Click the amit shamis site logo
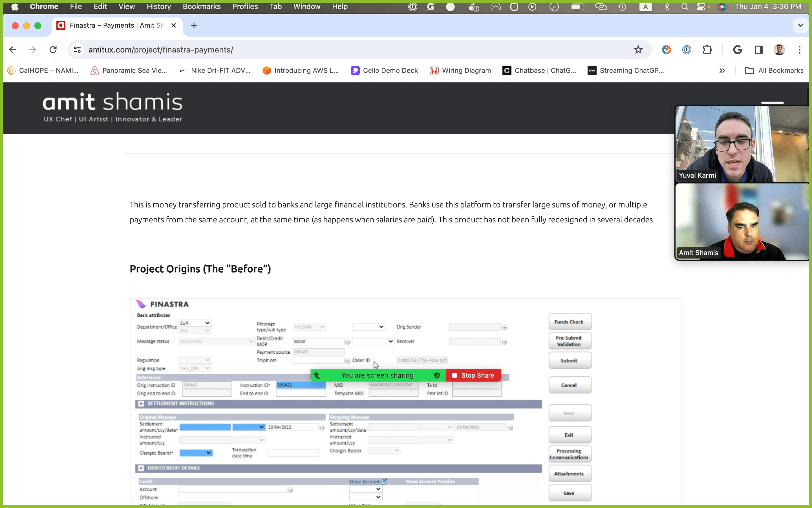The image size is (812, 508). coord(113,107)
